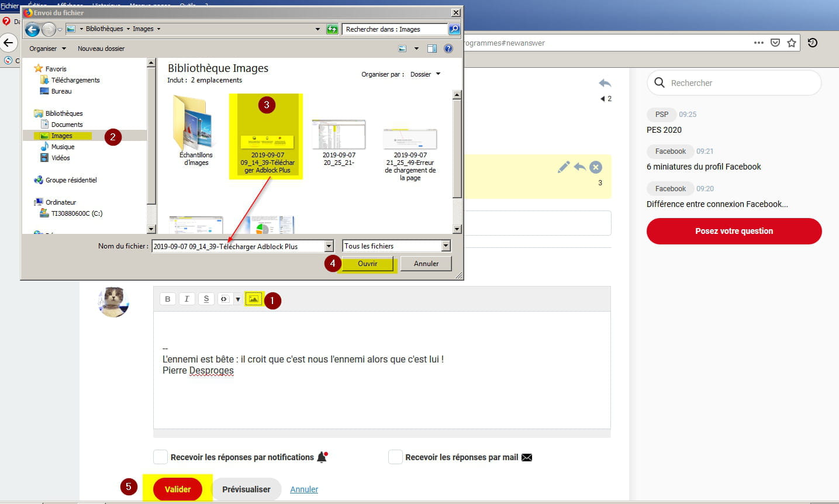
Task: Open the 'Tous les fichiers' type dropdown
Action: pyautogui.click(x=396, y=246)
